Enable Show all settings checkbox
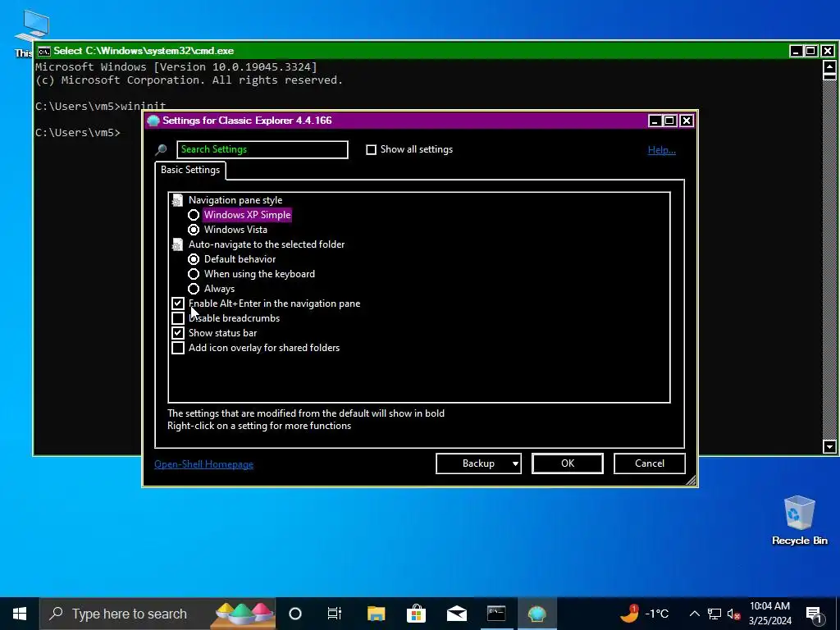This screenshot has height=630, width=840. [x=371, y=150]
